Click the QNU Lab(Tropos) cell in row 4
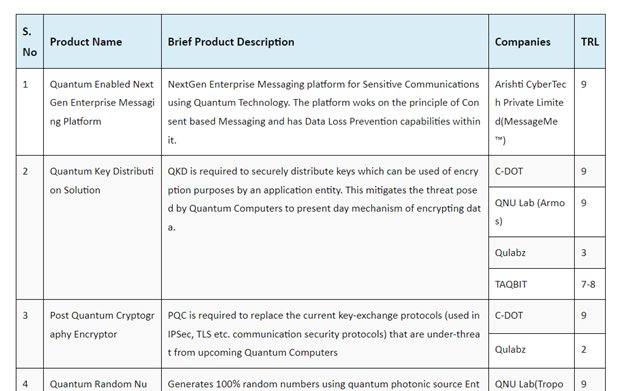This screenshot has width=624, height=391. [531, 380]
